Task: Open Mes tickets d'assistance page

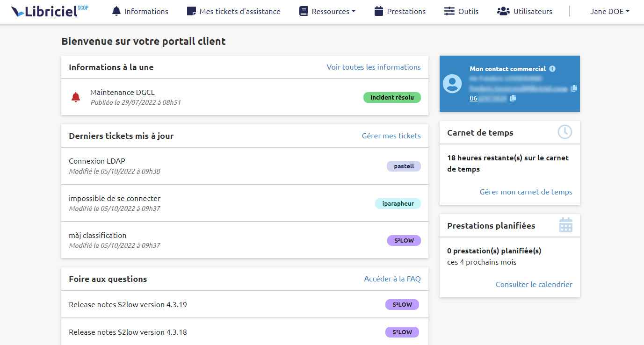Action: click(x=234, y=11)
